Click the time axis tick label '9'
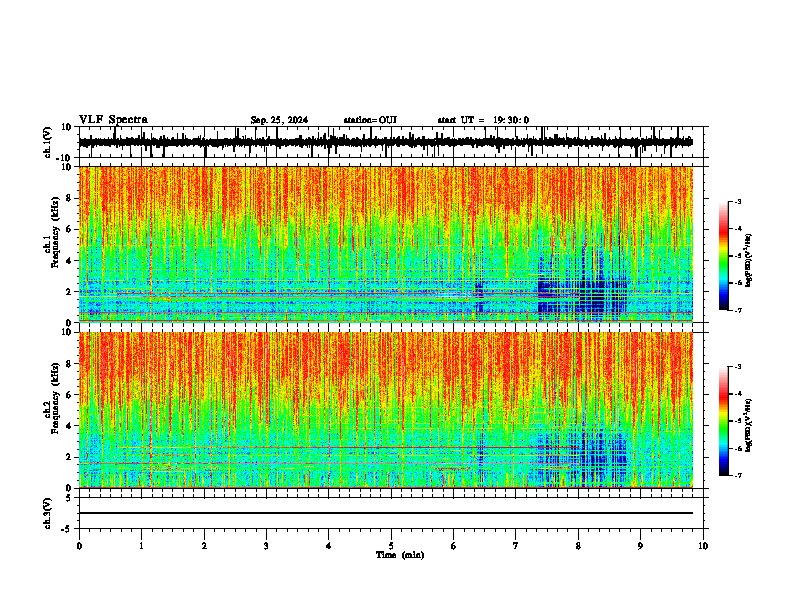This screenshot has height=612, width=792. [x=640, y=546]
